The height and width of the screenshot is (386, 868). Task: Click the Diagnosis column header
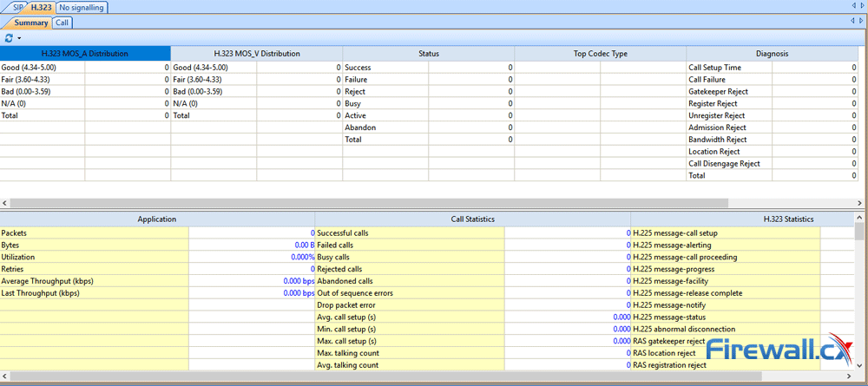click(773, 54)
